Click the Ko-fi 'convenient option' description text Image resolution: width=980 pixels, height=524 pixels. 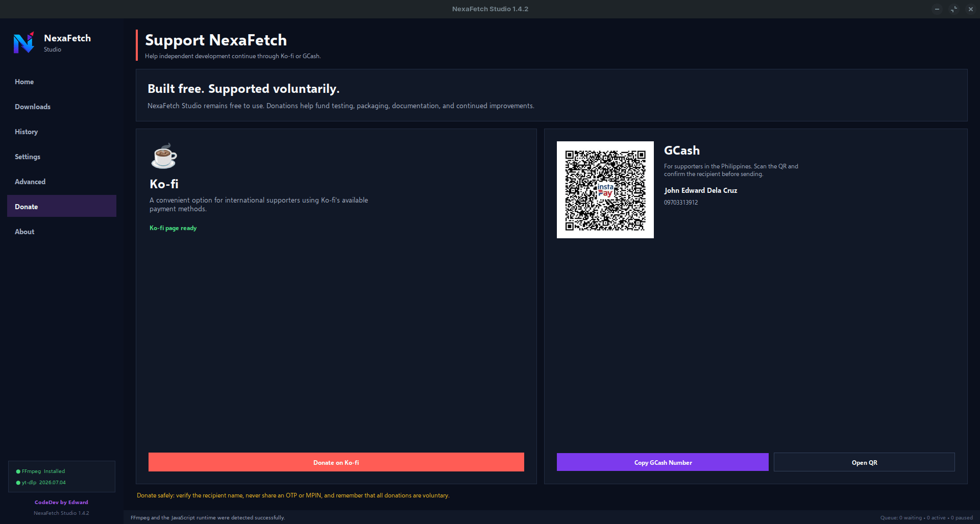coord(259,205)
